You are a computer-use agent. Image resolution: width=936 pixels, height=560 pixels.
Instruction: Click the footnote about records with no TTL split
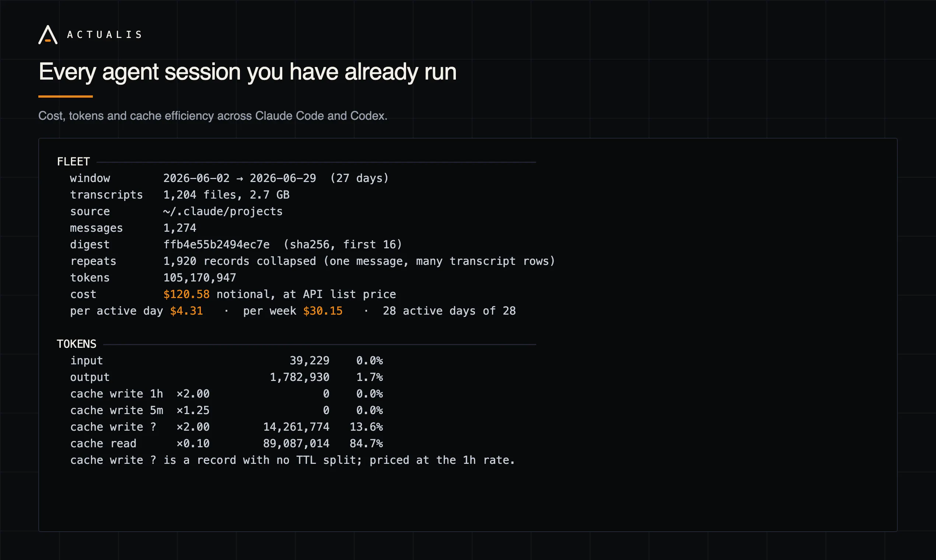pyautogui.click(x=293, y=461)
